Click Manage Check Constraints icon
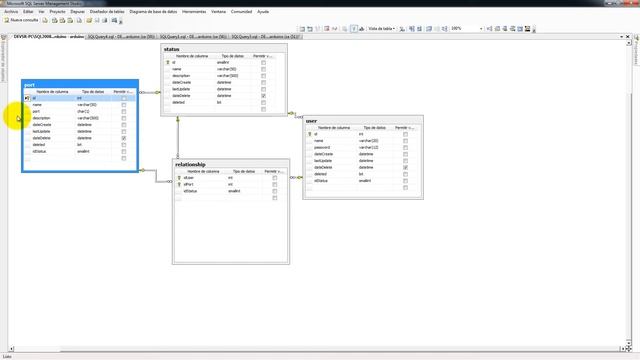This screenshot has height=360, width=640. 520,29
